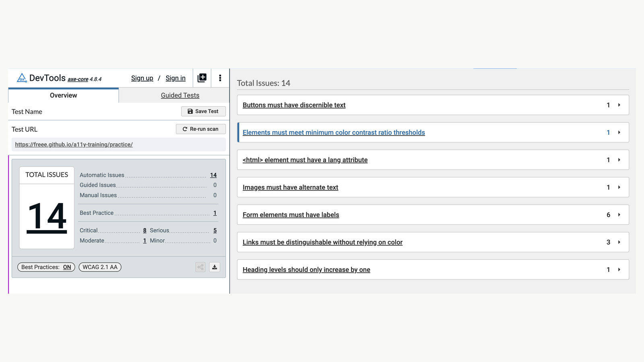Click Serious issues count 5
Image resolution: width=644 pixels, height=362 pixels.
tap(215, 230)
